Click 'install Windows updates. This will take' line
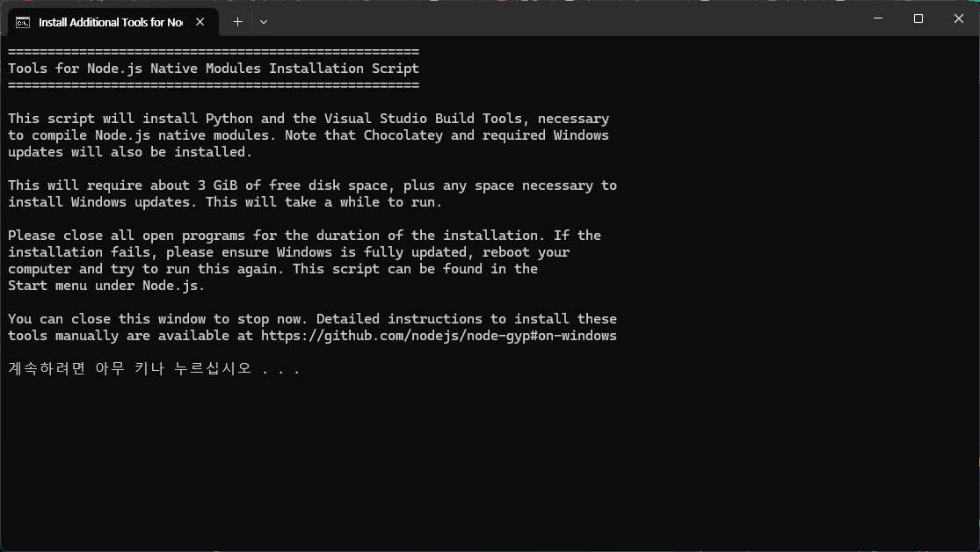980x552 pixels. [225, 202]
